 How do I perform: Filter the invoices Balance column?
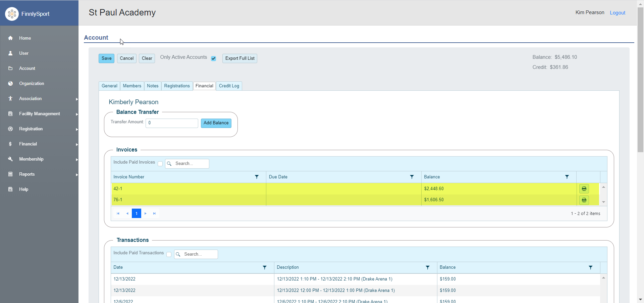(567, 177)
